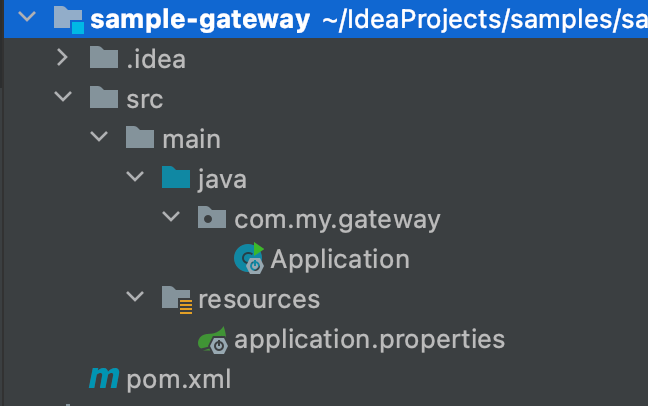Click the src folder icon
This screenshot has height=406, width=648.
pos(104,97)
